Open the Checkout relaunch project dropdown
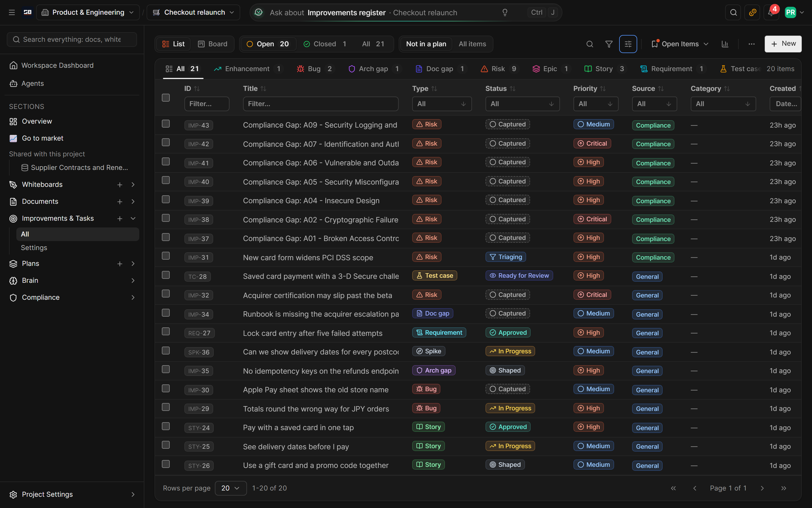812x508 pixels. (193, 12)
